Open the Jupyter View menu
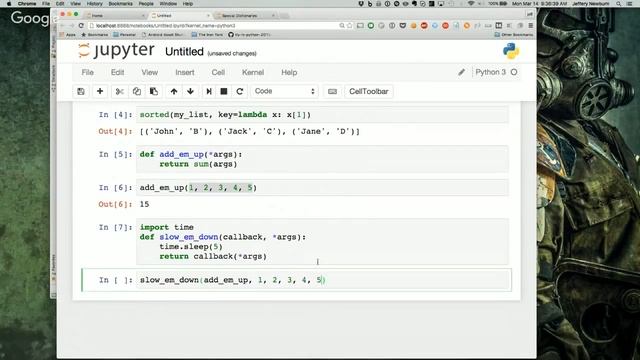This screenshot has width=640, height=360. [149, 72]
